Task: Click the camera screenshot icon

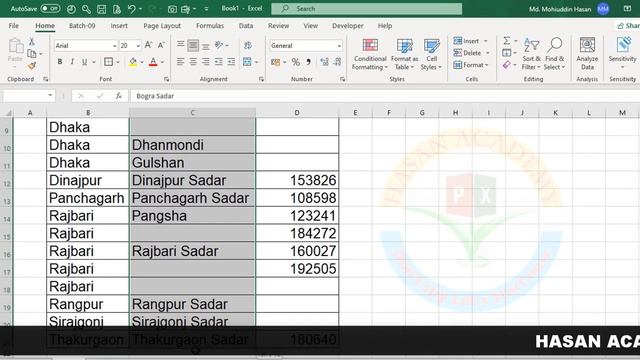Action: [x=172, y=9]
